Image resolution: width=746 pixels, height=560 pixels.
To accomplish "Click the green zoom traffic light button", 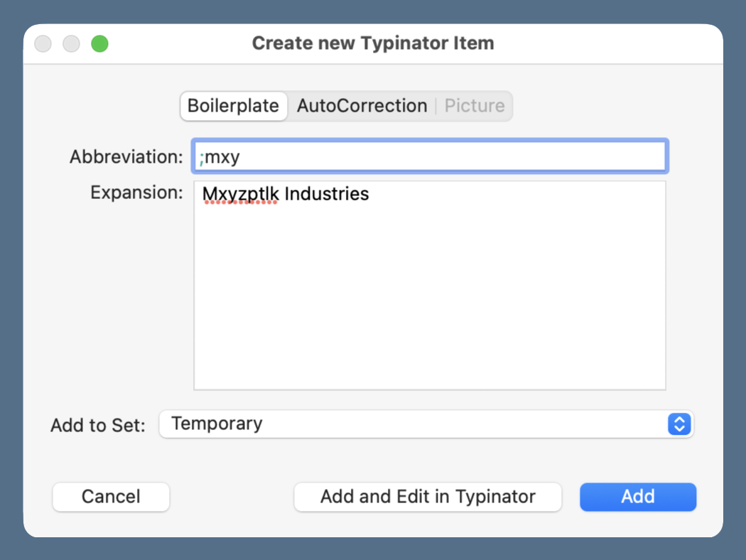I will tap(99, 43).
